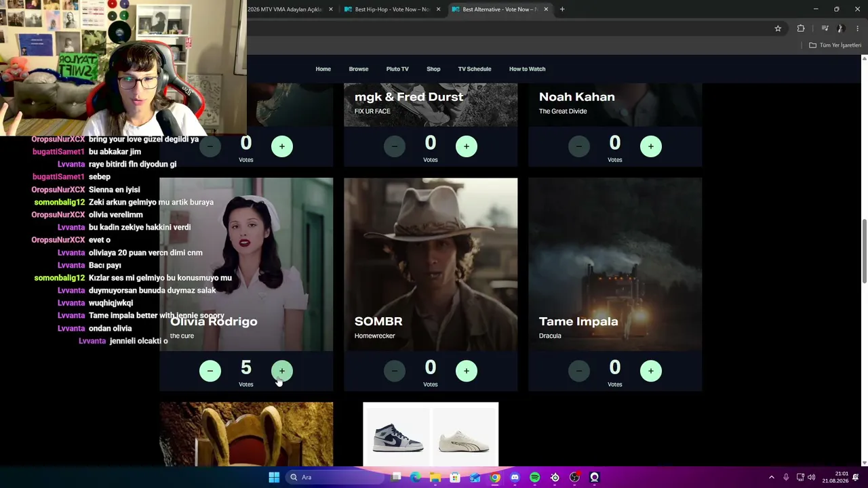Click the Olivia Rodrigo video thumbnail
The image size is (868, 488).
(x=246, y=264)
